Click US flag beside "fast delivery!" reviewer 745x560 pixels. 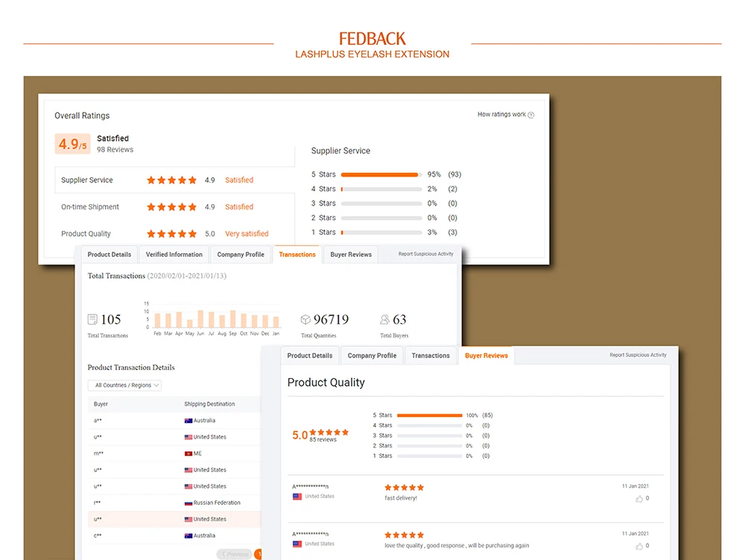pyautogui.click(x=297, y=497)
